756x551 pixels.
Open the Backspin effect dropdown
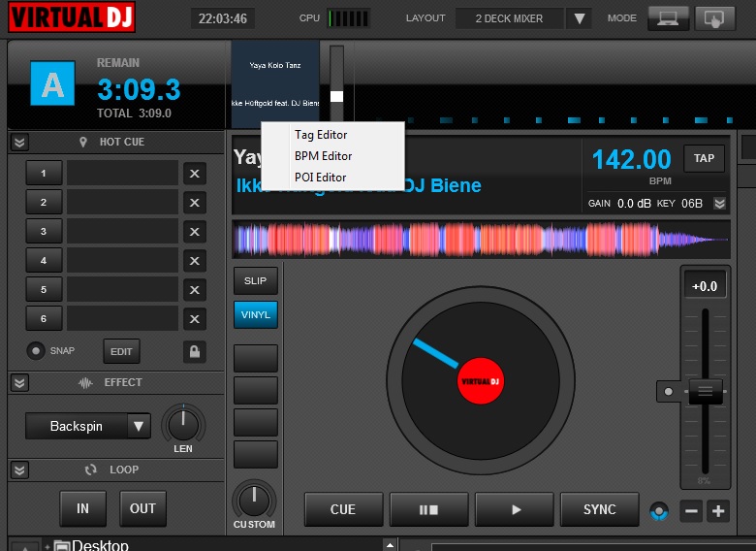(139, 426)
